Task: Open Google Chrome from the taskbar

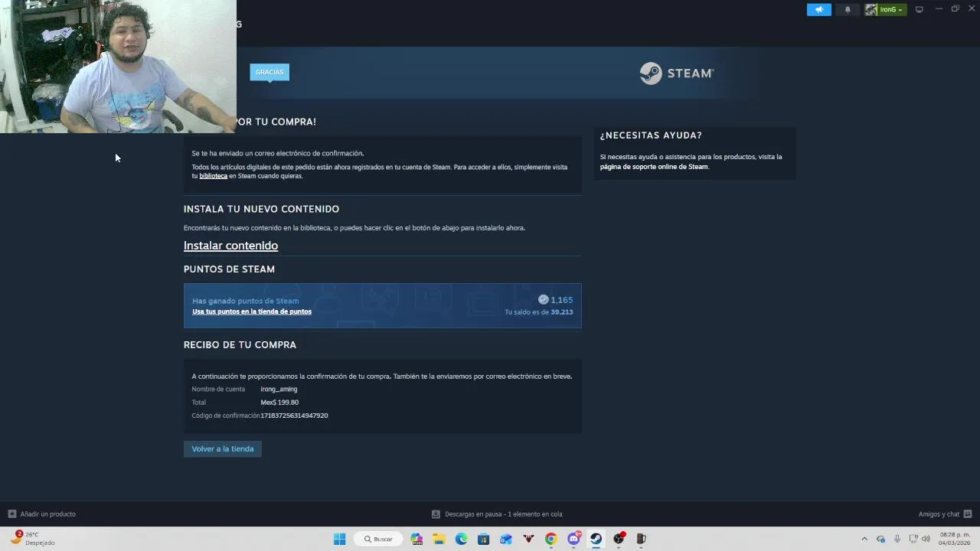Action: [x=550, y=539]
